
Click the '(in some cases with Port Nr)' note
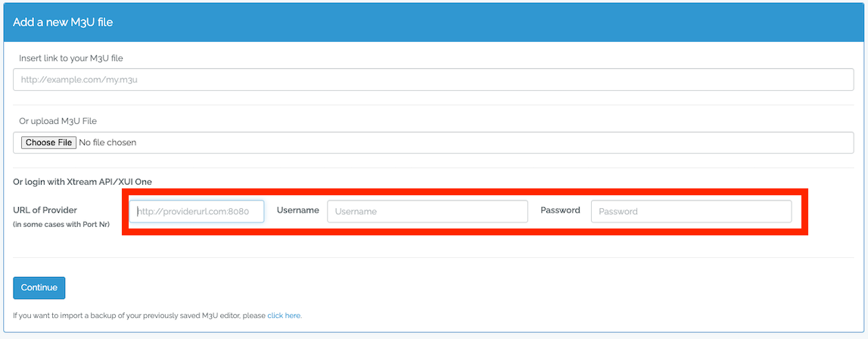click(x=61, y=224)
